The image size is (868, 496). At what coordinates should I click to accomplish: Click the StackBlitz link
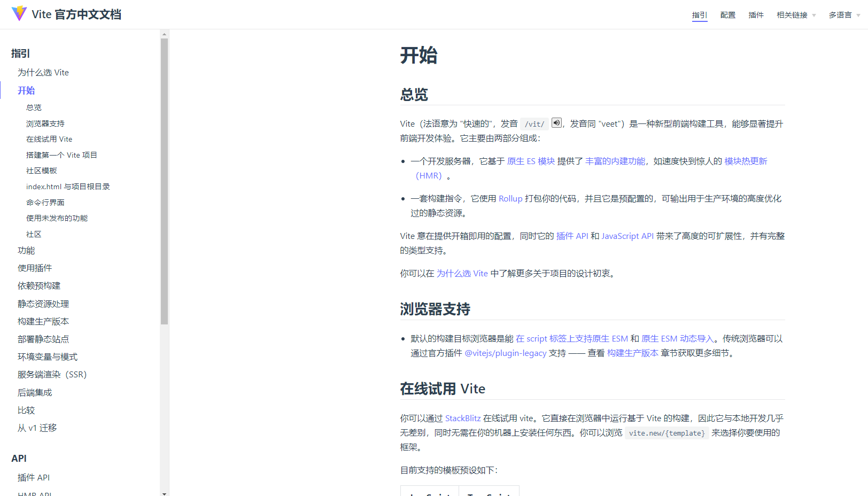[x=462, y=418]
